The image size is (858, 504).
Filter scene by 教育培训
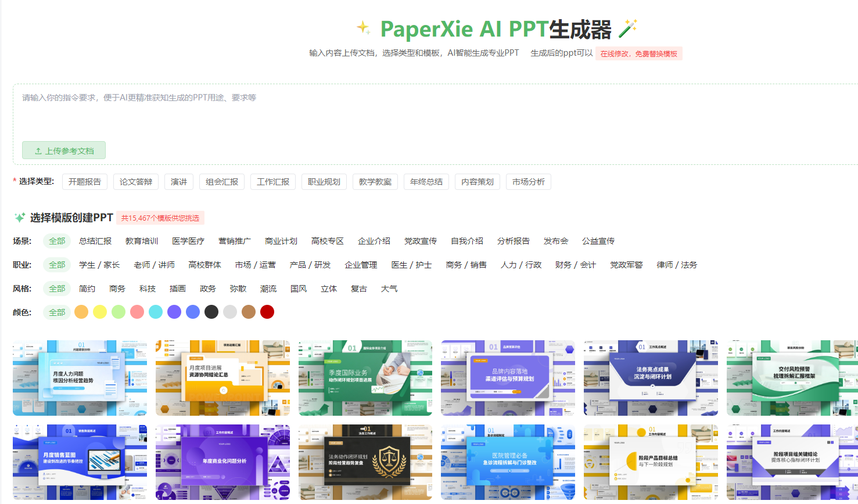click(x=142, y=241)
